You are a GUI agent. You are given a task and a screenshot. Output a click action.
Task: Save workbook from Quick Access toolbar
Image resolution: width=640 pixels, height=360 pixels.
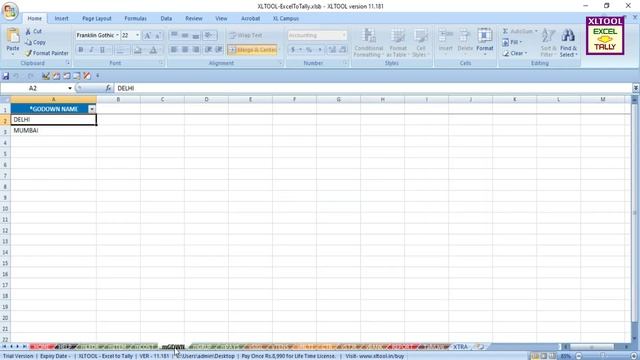pyautogui.click(x=6, y=76)
